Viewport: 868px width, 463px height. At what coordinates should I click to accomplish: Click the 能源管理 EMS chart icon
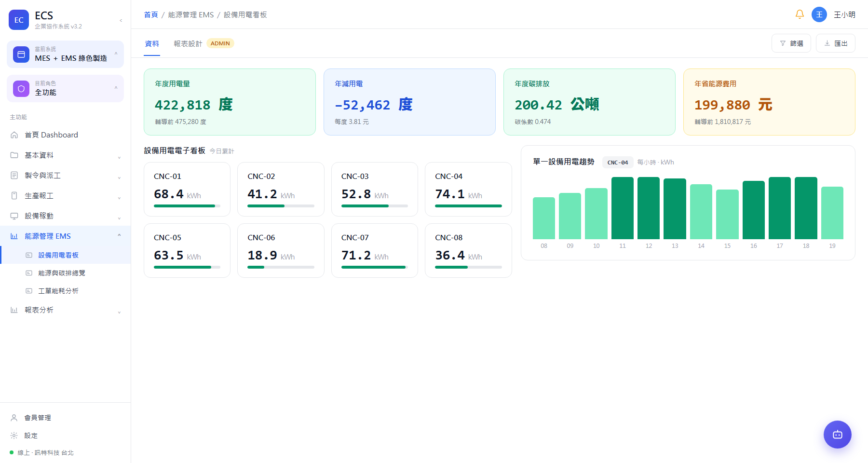point(14,236)
